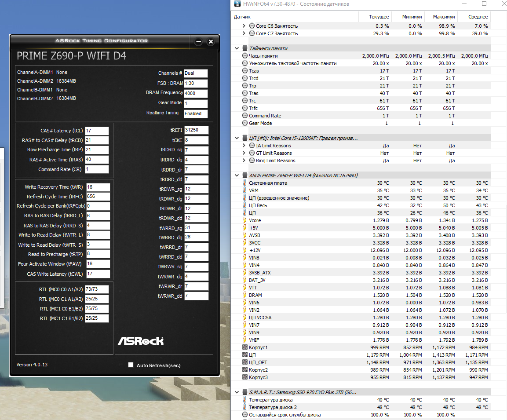This screenshot has height=420, width=507.
Task: Minimize the ASRock Timing Configurator window
Action: [x=198, y=41]
